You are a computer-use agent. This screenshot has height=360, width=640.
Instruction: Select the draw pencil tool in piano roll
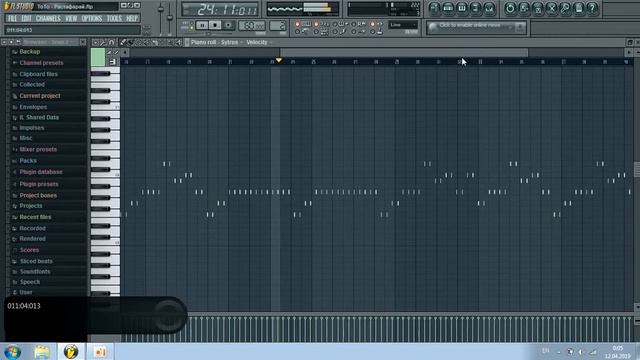[x=123, y=42]
